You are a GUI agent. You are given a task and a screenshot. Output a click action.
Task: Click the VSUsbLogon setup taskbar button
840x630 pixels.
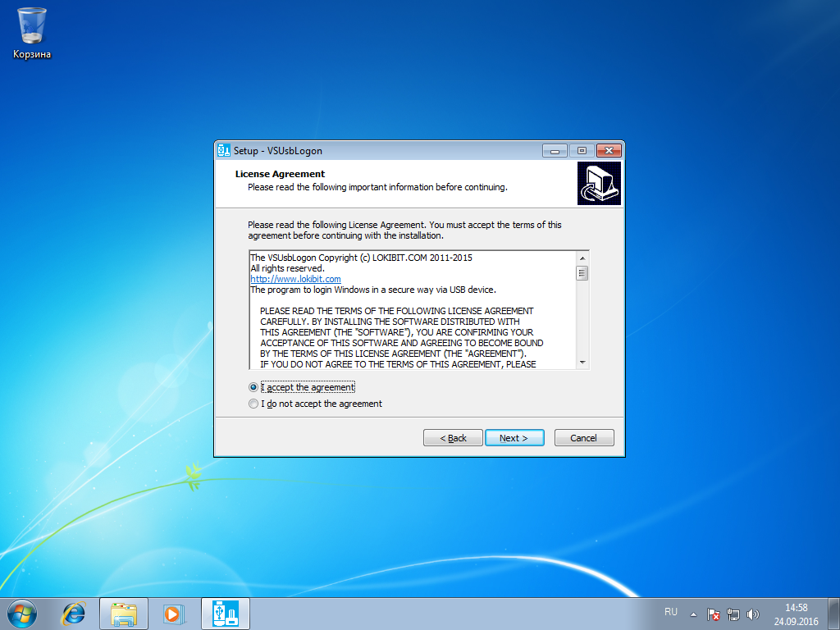pyautogui.click(x=226, y=614)
